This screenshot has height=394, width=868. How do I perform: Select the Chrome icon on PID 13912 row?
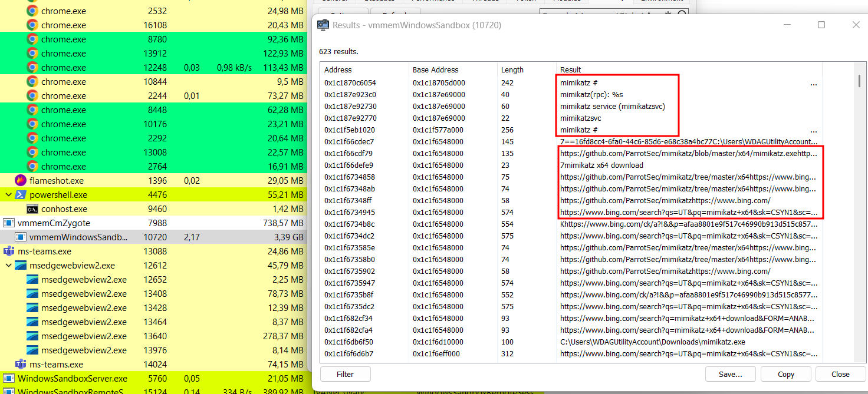click(32, 54)
